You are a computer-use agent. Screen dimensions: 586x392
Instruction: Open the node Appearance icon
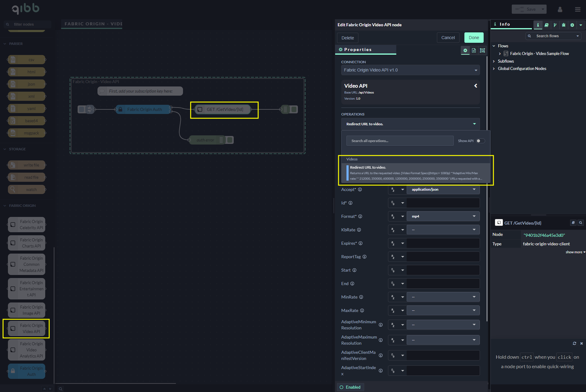[482, 50]
